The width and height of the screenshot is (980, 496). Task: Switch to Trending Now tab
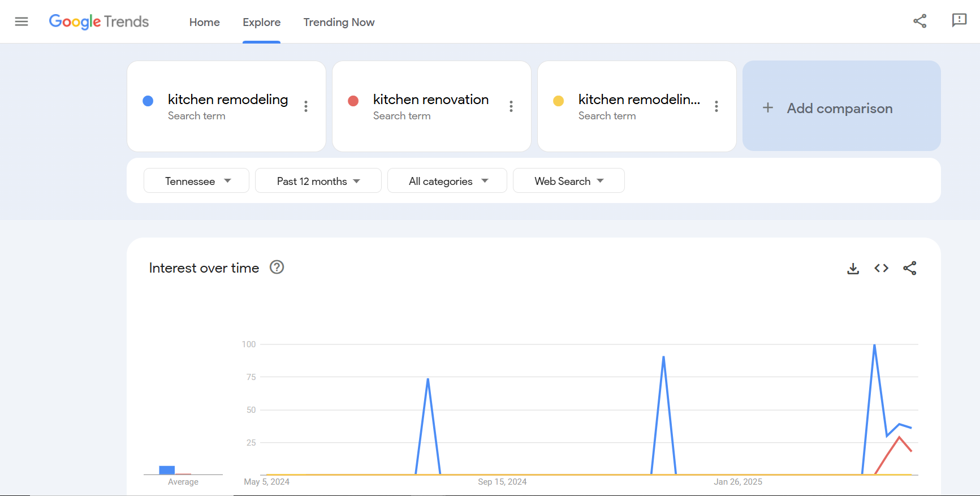click(339, 22)
